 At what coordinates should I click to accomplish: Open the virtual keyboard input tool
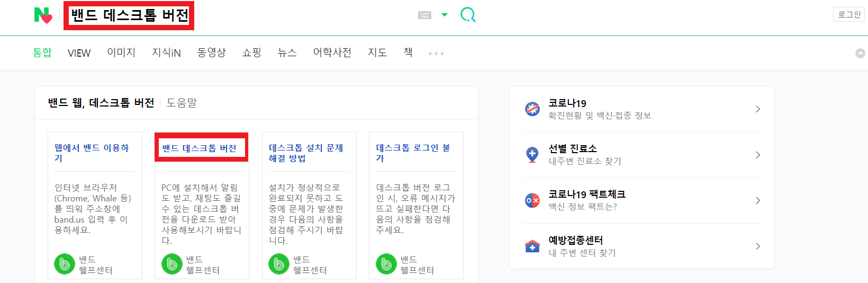pos(424,15)
